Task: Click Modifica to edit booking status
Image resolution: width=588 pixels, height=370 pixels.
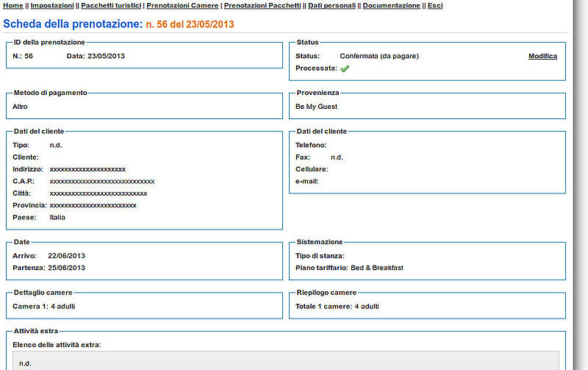Action: (542, 56)
